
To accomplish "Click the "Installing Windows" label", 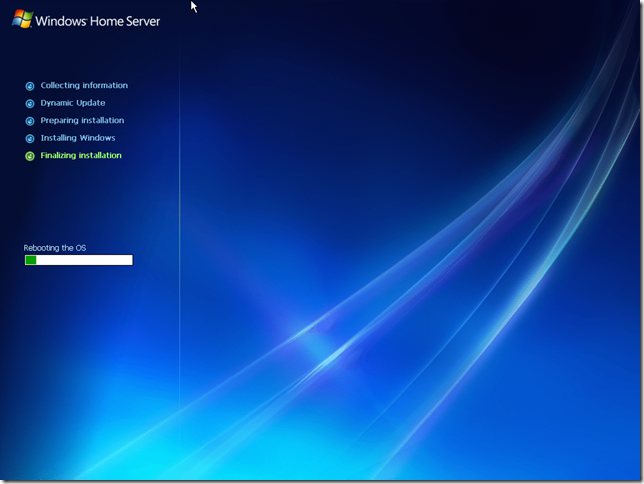I will tap(78, 138).
